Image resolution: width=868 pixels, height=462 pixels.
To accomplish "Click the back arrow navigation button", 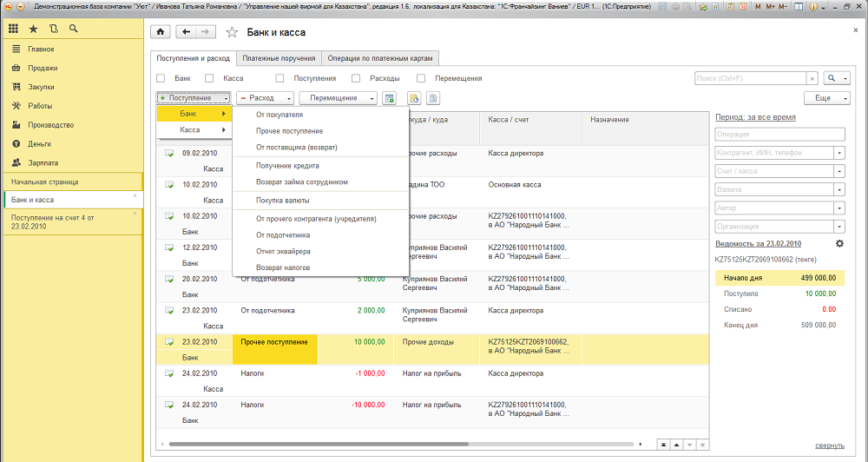I will click(x=186, y=32).
